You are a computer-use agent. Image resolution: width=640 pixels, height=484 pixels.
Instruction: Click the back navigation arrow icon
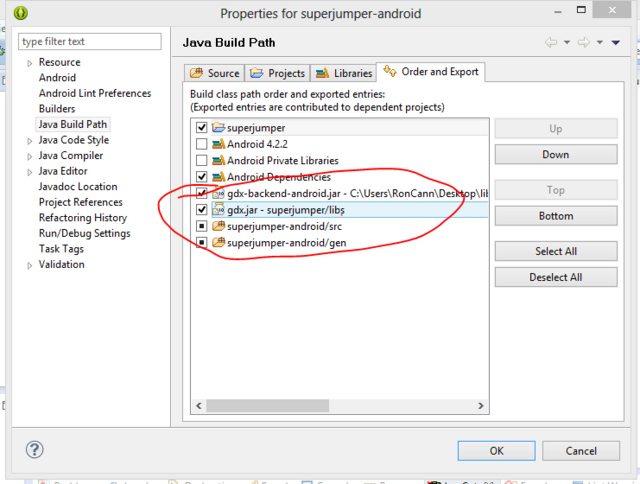pos(551,42)
